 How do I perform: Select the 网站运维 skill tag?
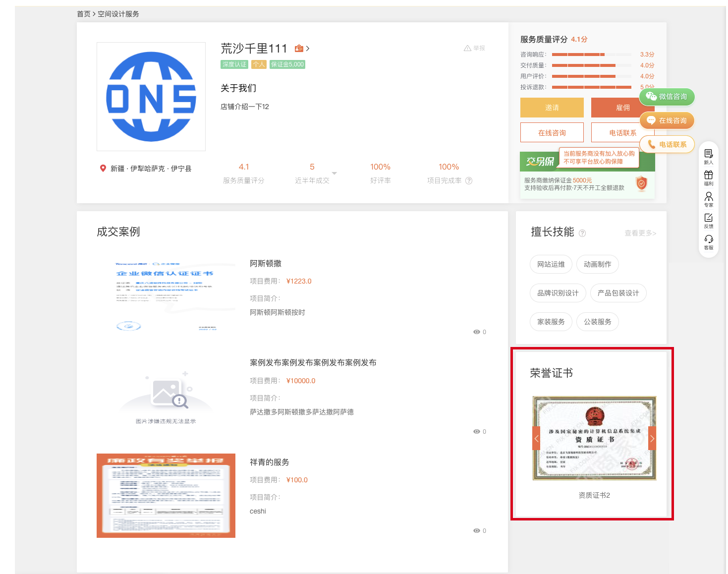[x=551, y=265]
